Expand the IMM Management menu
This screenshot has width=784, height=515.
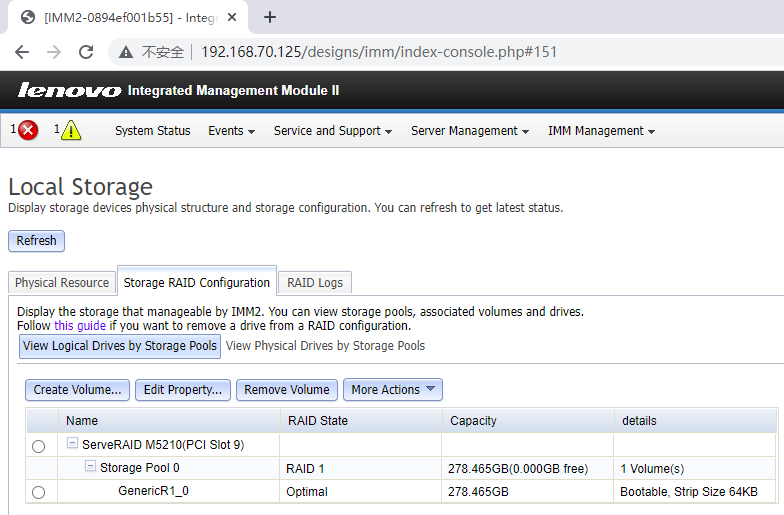[x=600, y=131]
